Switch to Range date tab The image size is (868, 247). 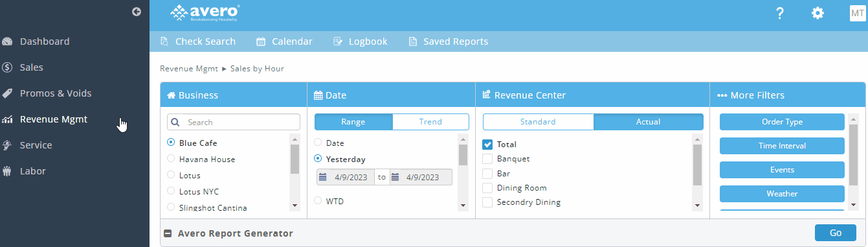click(353, 122)
